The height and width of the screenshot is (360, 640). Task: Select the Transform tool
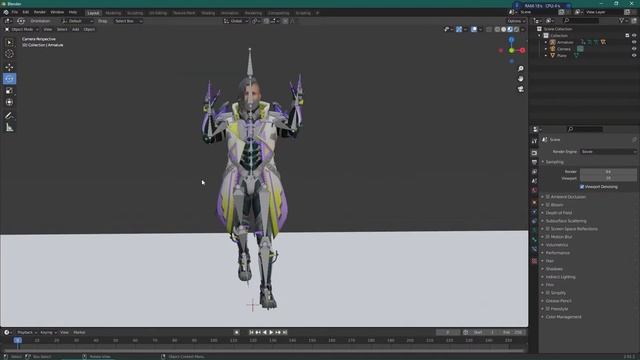[9, 102]
